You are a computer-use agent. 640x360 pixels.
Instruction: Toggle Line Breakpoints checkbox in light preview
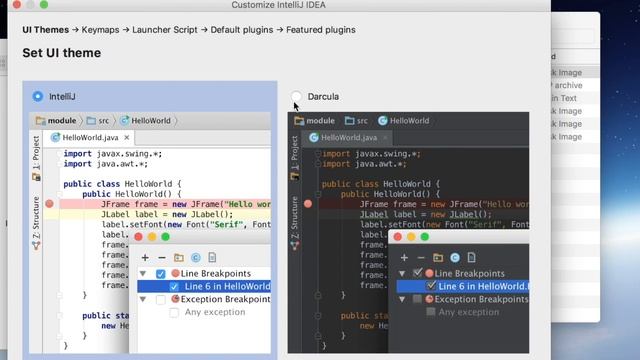pos(161,273)
